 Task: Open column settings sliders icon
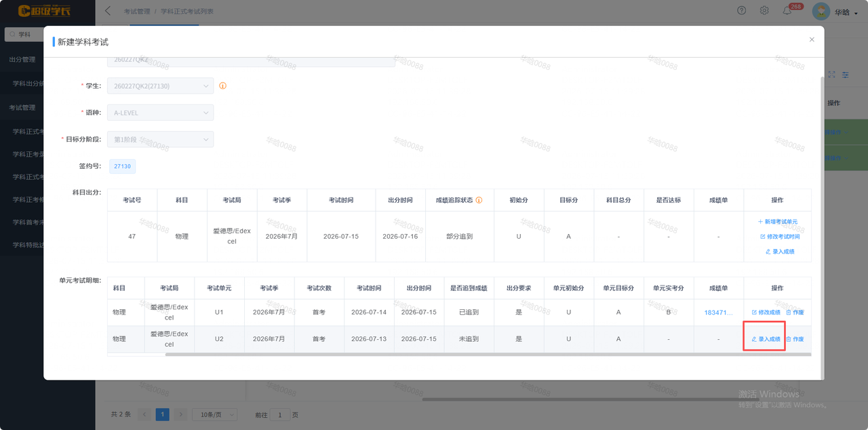click(846, 75)
